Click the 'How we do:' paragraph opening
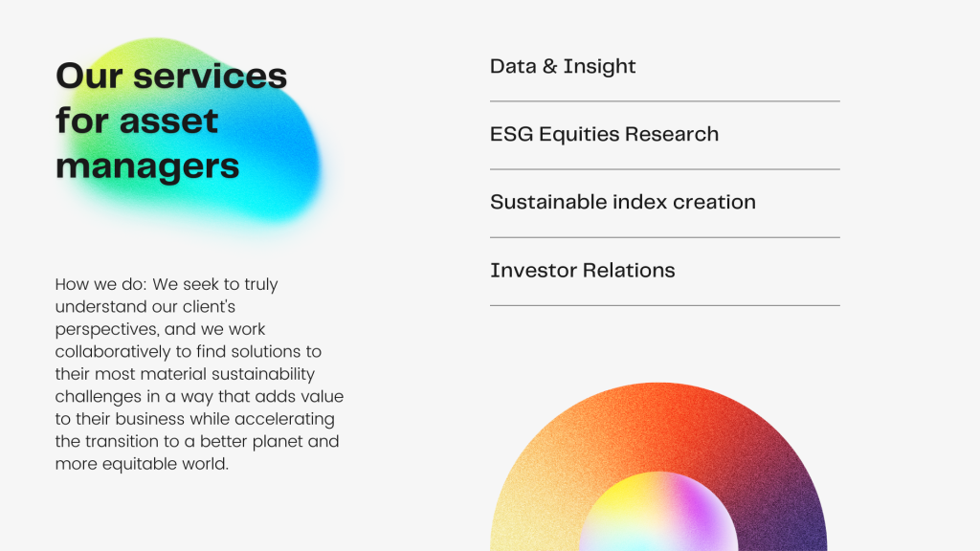Viewport: 980px width, 551px height. coord(98,285)
